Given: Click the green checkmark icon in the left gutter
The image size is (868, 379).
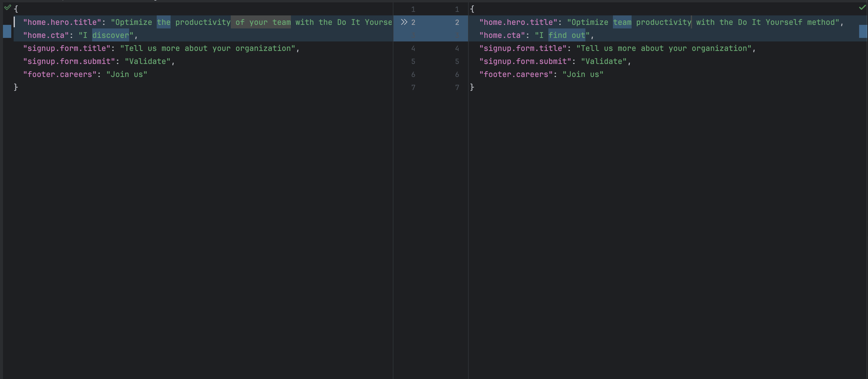Looking at the screenshot, I should pyautogui.click(x=7, y=7).
